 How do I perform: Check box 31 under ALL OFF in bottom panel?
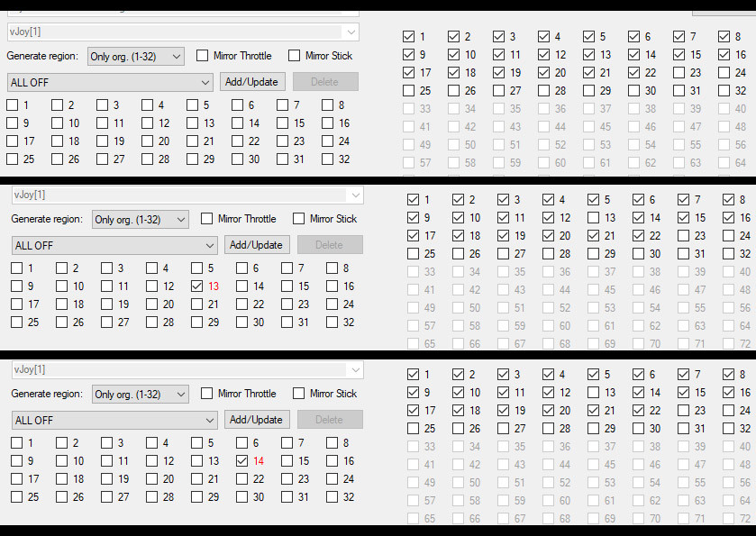point(287,497)
